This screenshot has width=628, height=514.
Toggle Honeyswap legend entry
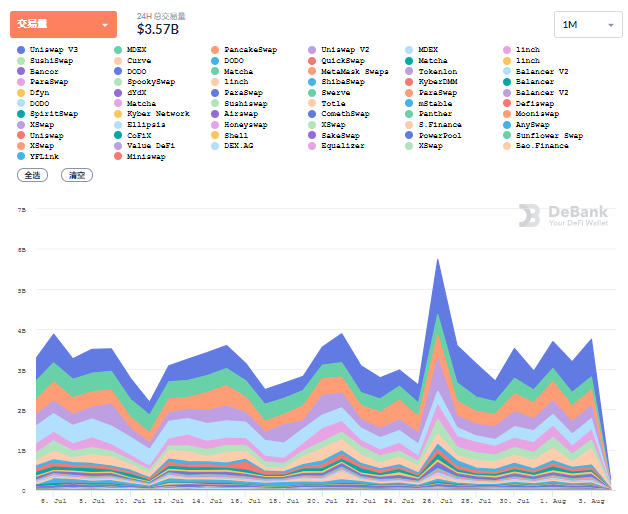coord(240,125)
